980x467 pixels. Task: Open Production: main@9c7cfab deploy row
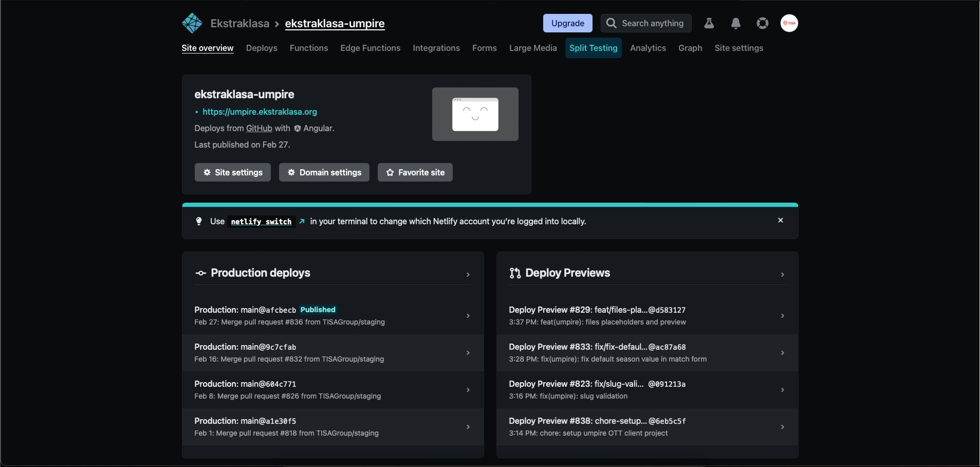click(x=333, y=353)
